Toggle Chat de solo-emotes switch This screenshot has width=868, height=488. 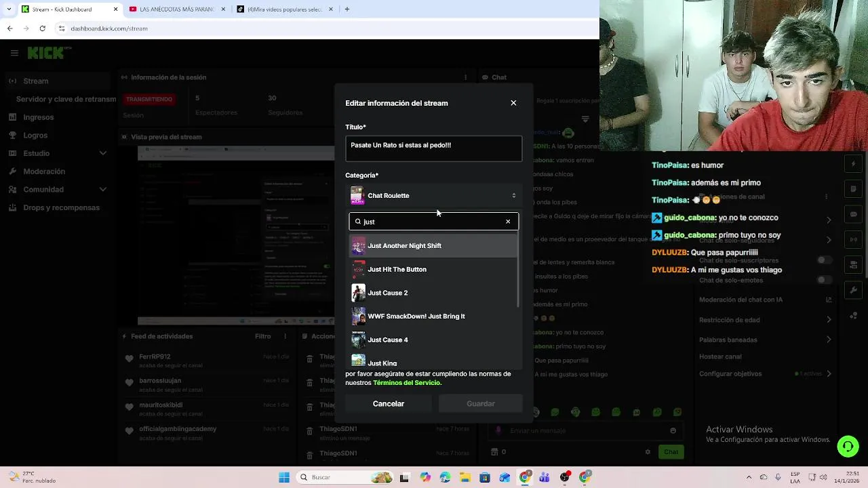click(x=824, y=280)
